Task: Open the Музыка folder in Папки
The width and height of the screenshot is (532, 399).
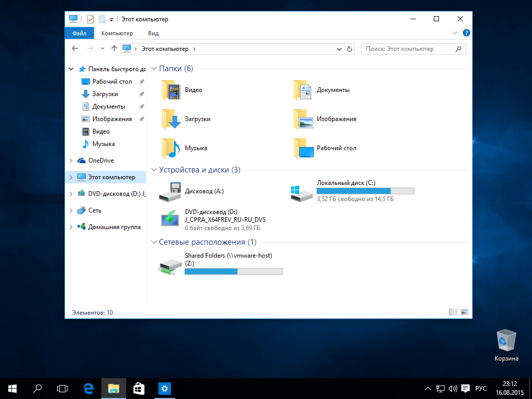Action: coord(170,148)
